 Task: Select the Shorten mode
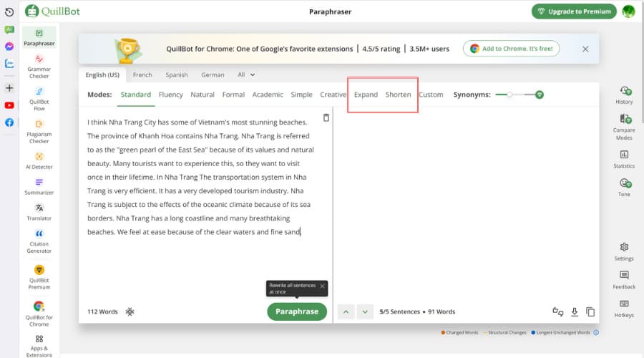click(398, 95)
